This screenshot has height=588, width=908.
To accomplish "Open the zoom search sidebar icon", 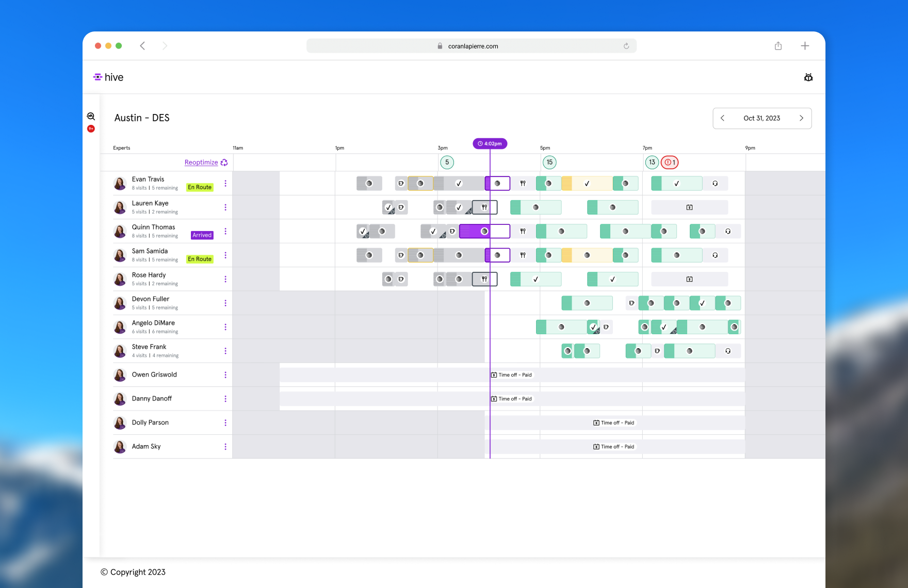I will pyautogui.click(x=91, y=117).
